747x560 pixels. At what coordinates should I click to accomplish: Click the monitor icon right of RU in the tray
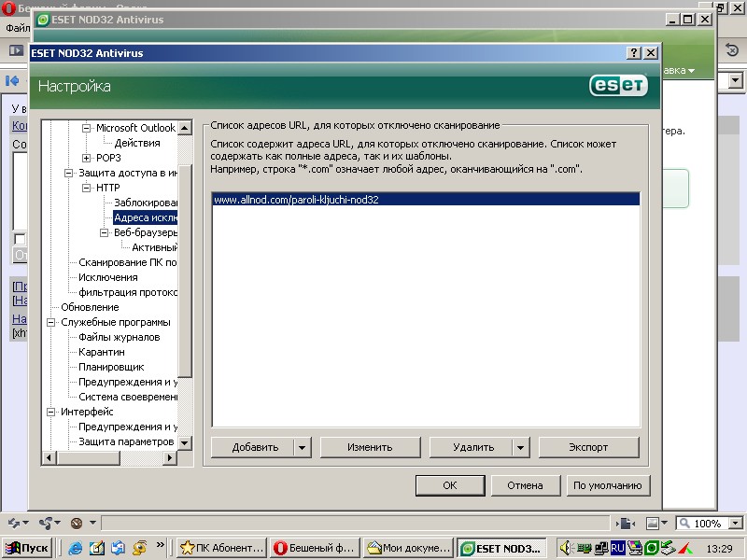coord(634,548)
